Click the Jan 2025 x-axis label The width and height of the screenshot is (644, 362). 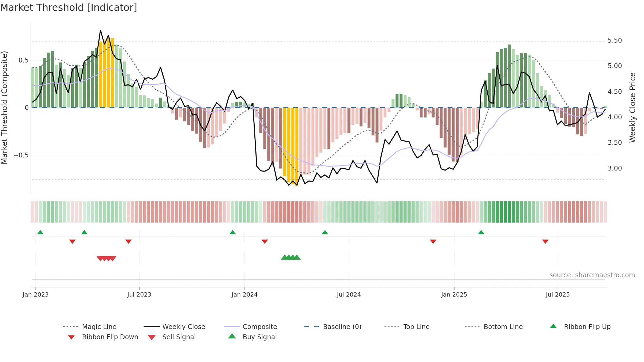tap(454, 295)
